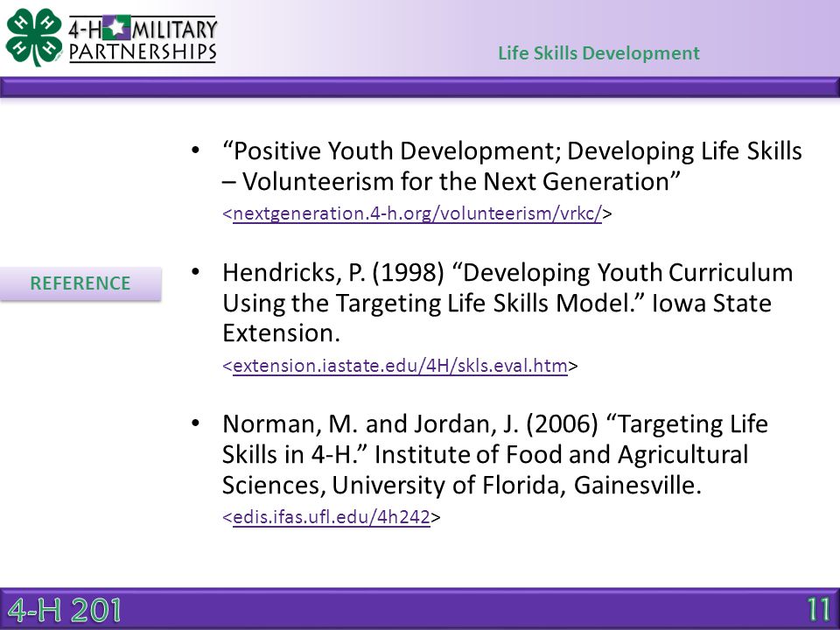Click the 4-H clover logo
The image size is (840, 630).
[x=34, y=37]
